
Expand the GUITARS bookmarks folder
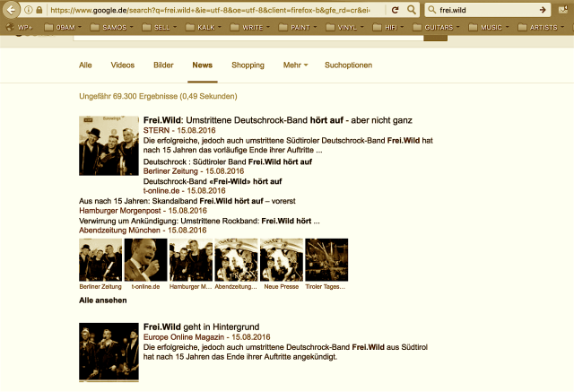pos(439,28)
